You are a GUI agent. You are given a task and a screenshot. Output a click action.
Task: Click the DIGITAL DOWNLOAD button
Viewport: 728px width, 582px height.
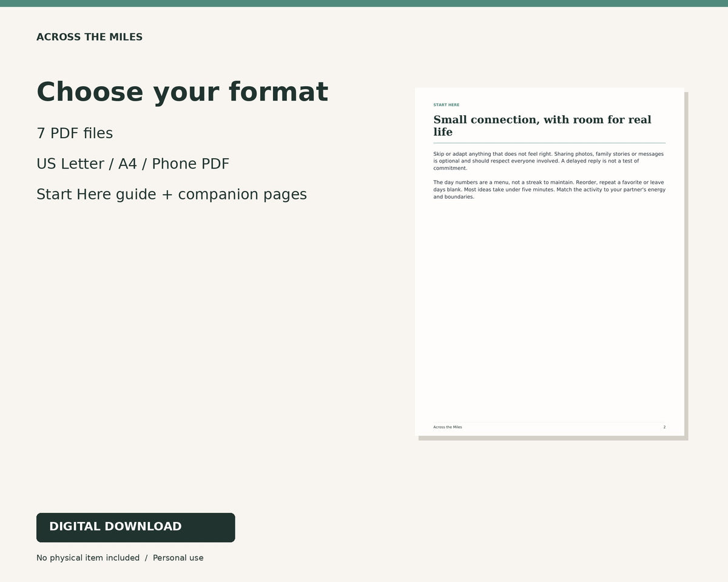coord(135,527)
